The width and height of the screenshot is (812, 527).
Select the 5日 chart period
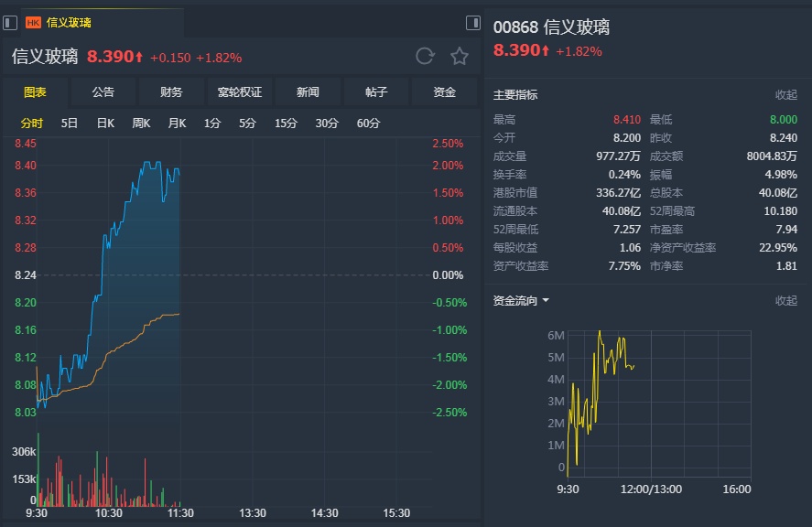point(70,124)
